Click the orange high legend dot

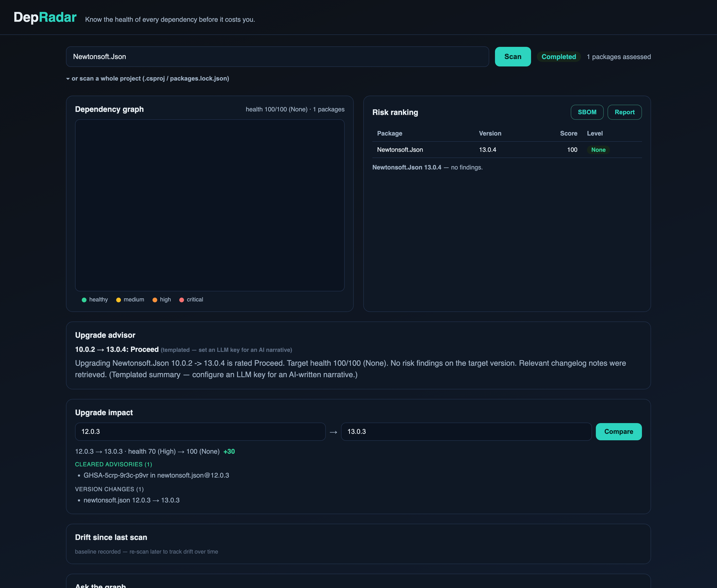(x=155, y=300)
